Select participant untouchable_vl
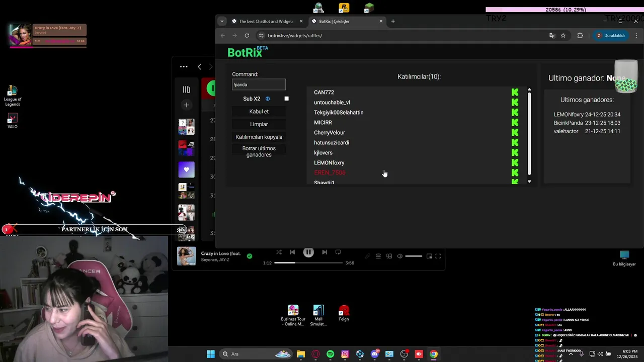The width and height of the screenshot is (644, 362). click(x=332, y=103)
